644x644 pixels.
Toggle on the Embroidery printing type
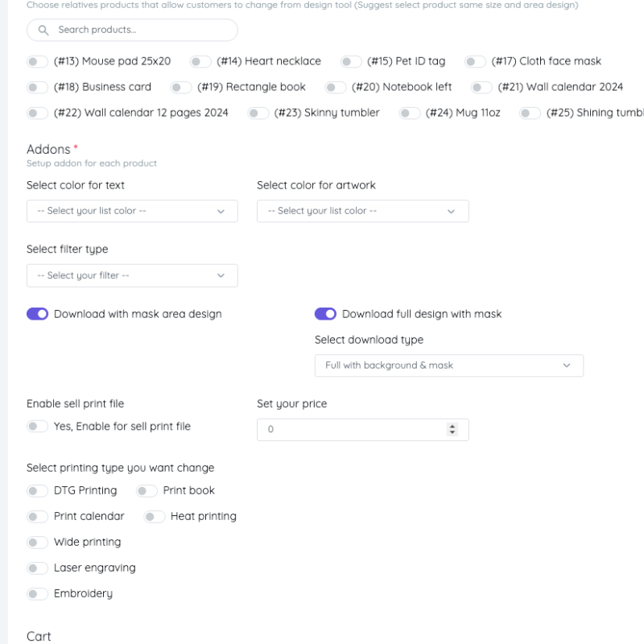point(37,593)
